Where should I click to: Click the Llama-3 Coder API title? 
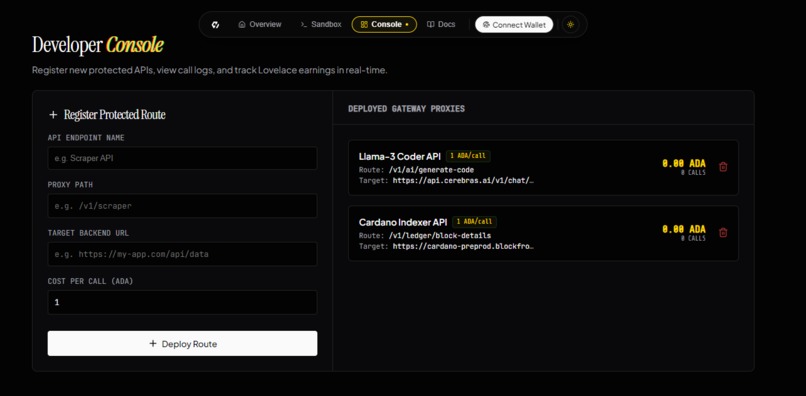tap(399, 156)
